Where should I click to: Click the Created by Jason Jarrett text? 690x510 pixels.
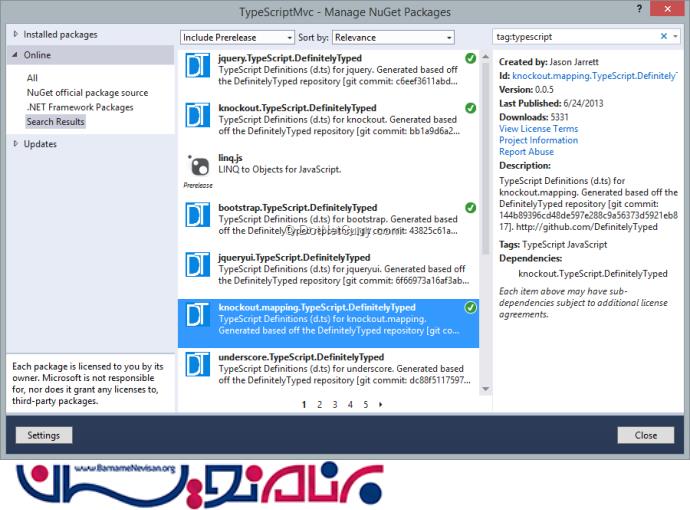click(x=549, y=62)
